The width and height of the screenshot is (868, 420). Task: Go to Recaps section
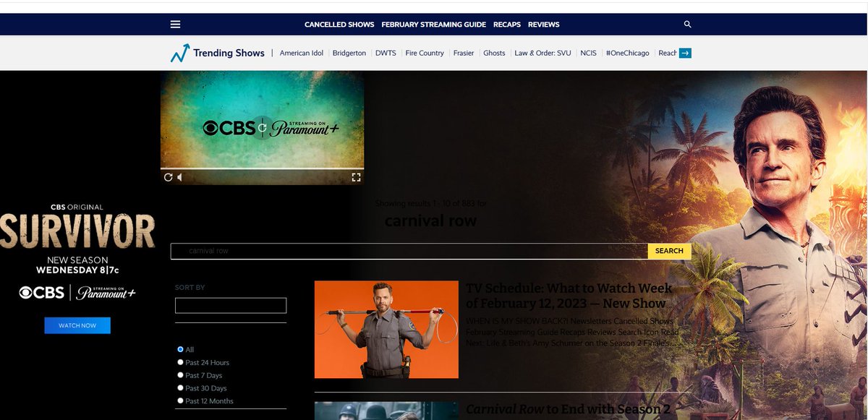click(x=507, y=24)
